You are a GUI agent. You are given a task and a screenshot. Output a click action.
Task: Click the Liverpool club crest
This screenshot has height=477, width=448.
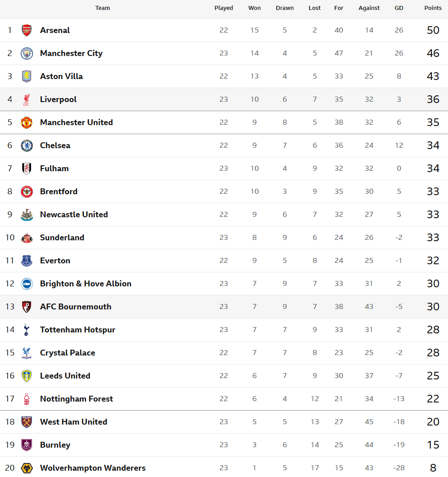27,99
